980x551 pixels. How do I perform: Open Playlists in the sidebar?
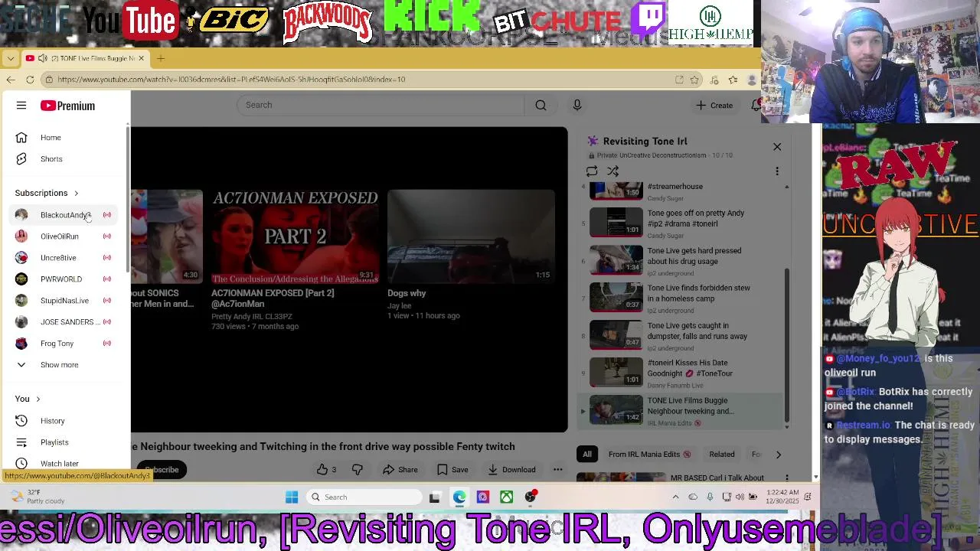coord(65,442)
